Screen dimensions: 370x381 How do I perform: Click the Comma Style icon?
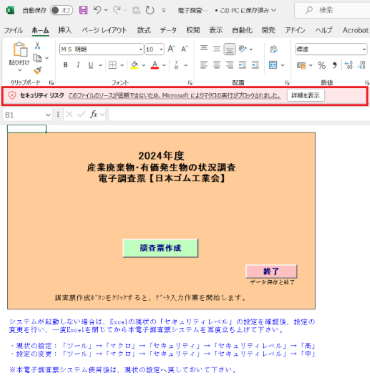[334, 65]
